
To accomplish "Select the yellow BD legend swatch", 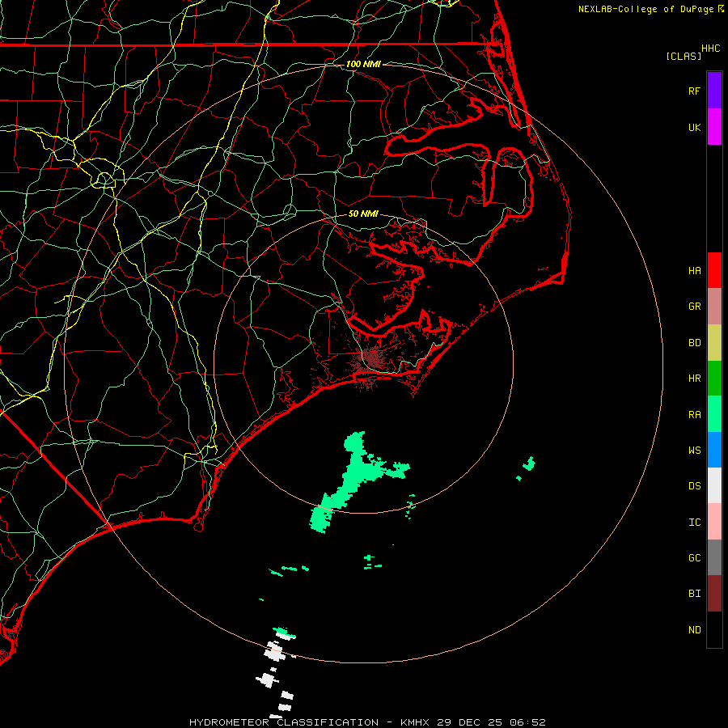I will pyautogui.click(x=714, y=343).
